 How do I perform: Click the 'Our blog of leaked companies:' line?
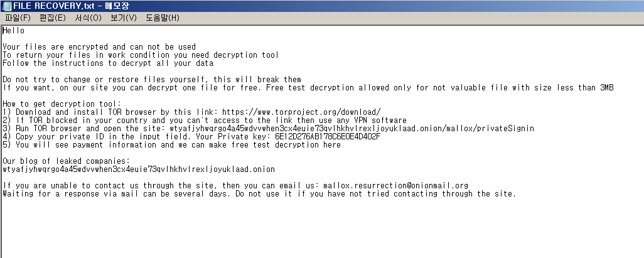coord(66,161)
